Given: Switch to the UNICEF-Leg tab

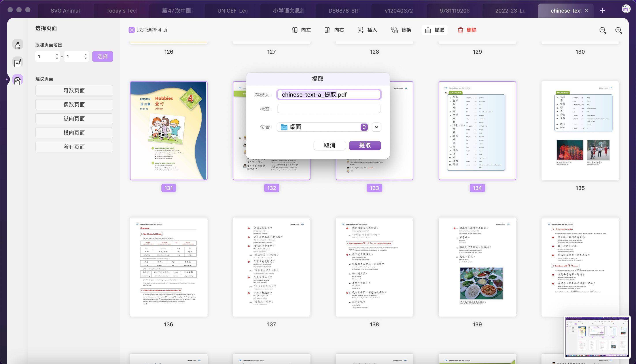Looking at the screenshot, I should pyautogui.click(x=233, y=11).
